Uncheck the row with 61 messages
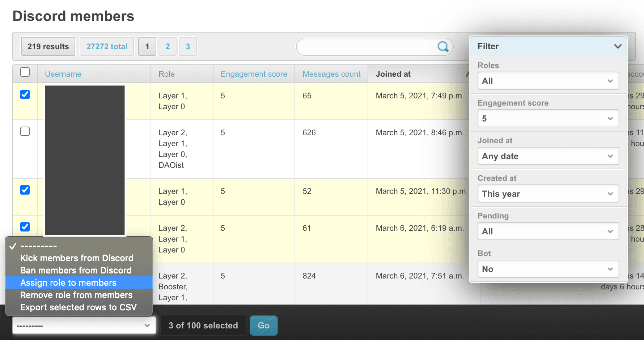Image resolution: width=644 pixels, height=340 pixels. 25,227
